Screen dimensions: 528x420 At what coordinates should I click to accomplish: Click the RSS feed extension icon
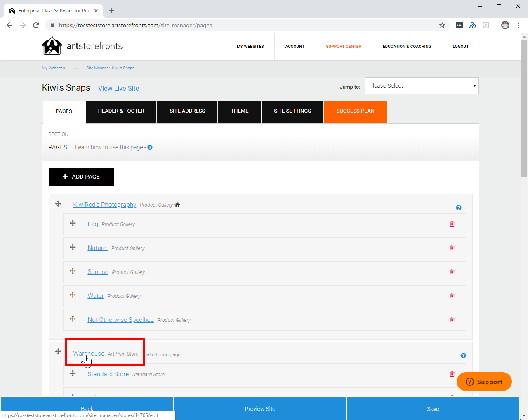pyautogui.click(x=473, y=25)
